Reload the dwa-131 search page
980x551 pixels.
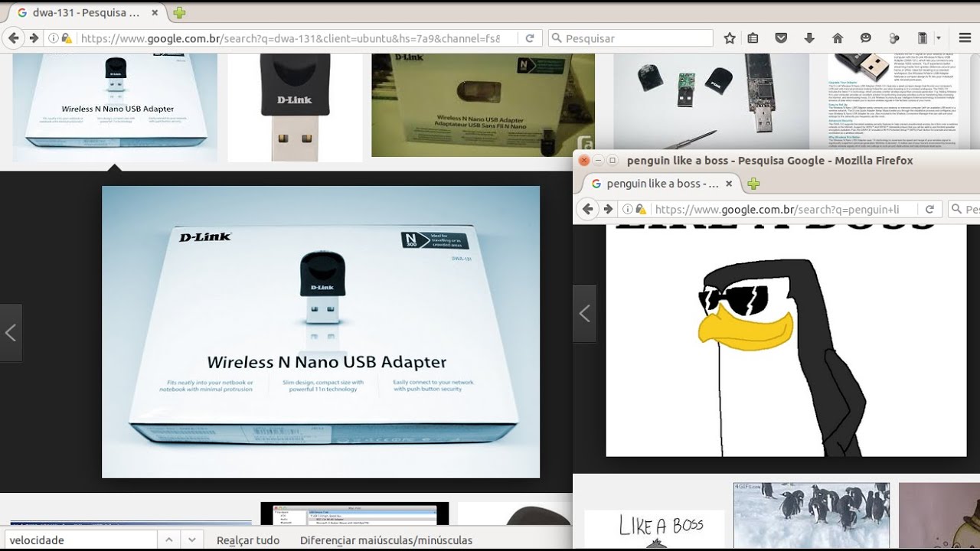tap(528, 38)
